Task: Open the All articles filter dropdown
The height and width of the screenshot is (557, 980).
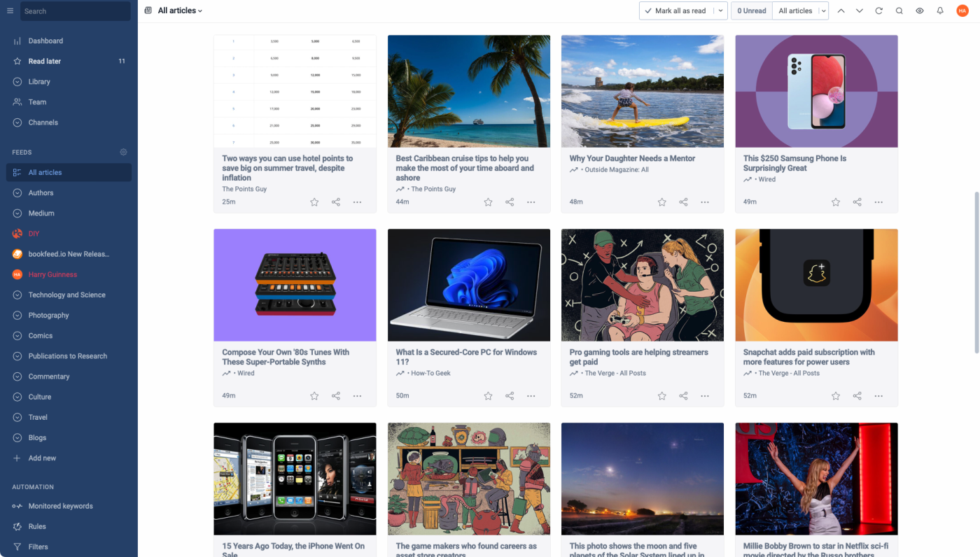Action: [x=800, y=10]
